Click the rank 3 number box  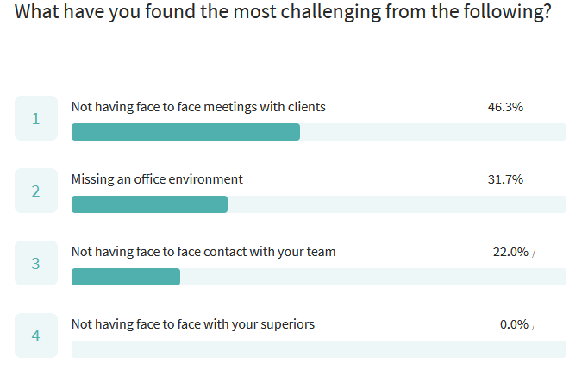36,263
